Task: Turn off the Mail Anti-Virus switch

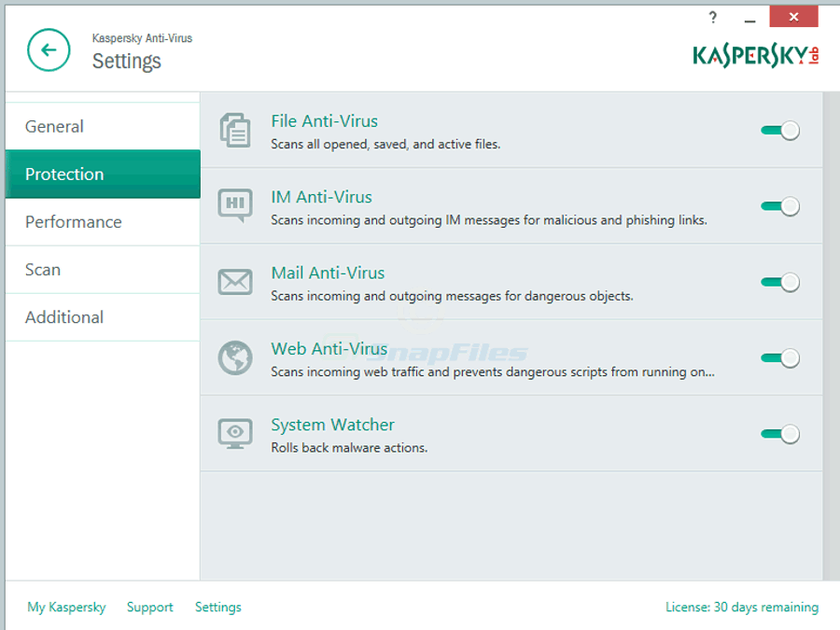Action: [780, 282]
